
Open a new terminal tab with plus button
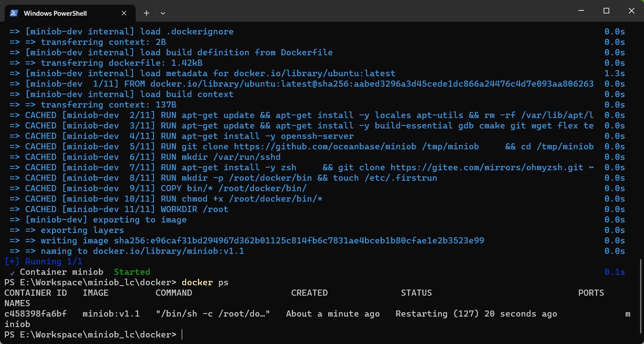[x=146, y=13]
